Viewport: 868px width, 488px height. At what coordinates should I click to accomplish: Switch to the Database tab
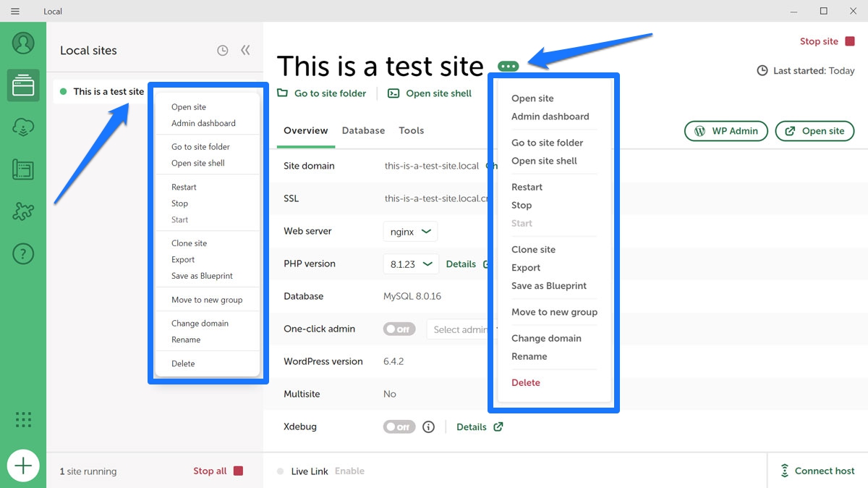point(363,131)
